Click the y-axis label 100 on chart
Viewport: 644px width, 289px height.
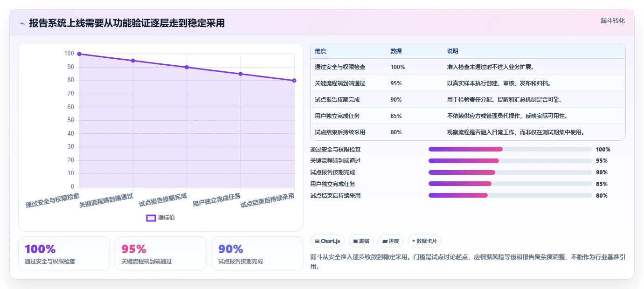pos(69,54)
